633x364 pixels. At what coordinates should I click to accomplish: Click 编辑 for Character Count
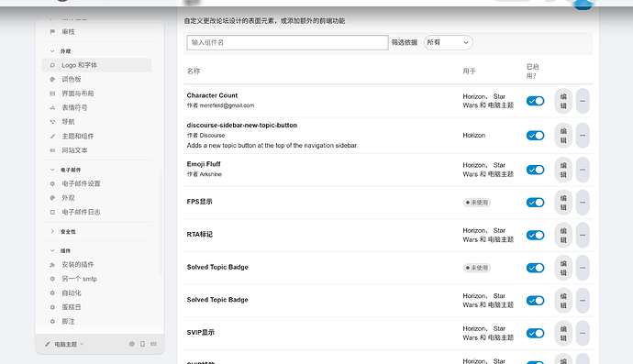tap(563, 101)
